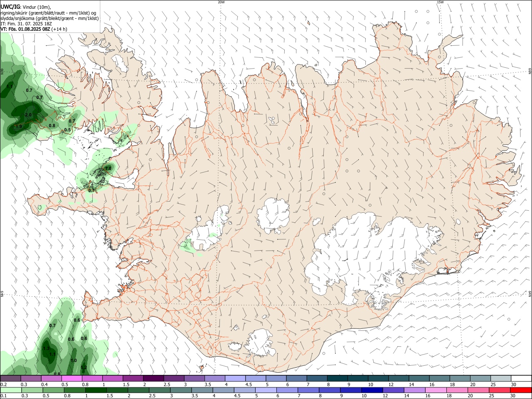Select the 0.5–0.8 green rain swatch
Screen dimensions: 532x399
coord(53,390)
